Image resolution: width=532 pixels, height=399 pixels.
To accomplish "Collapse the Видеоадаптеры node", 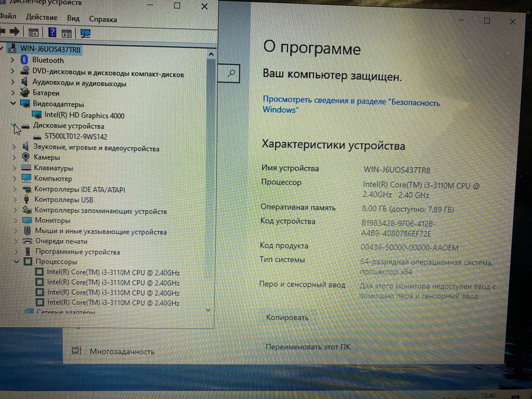I will click(13, 103).
